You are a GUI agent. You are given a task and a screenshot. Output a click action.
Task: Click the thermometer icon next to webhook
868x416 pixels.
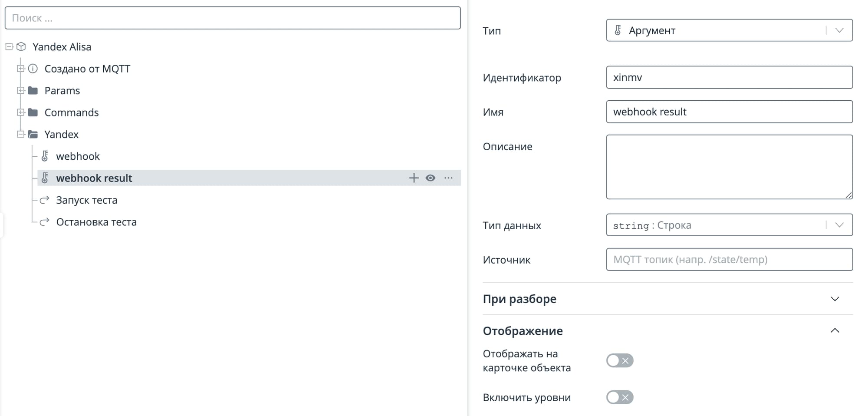(x=45, y=156)
